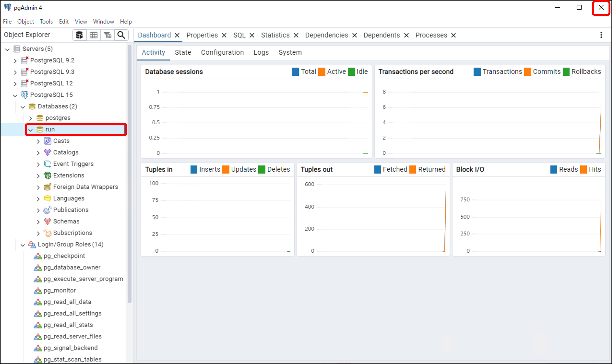Viewport: 612px width, 364px height.
Task: Toggle the Commits series legend swatch
Action: 527,72
